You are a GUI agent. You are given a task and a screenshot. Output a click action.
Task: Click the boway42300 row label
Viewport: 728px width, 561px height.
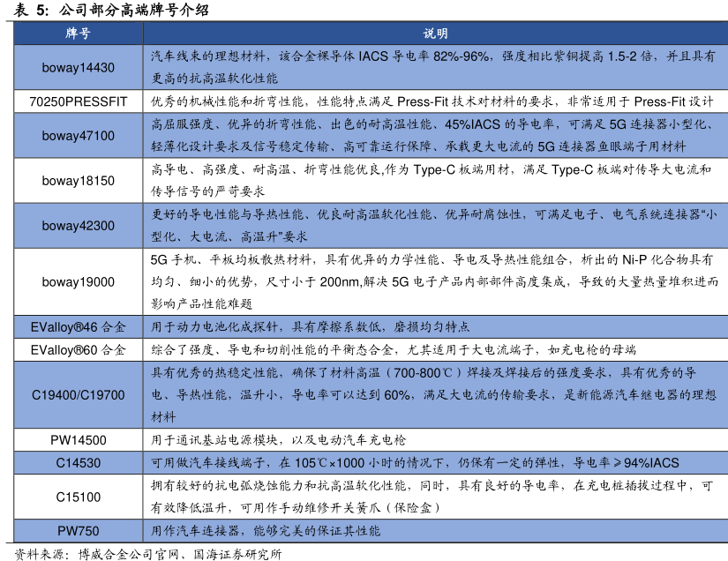[x=78, y=226]
